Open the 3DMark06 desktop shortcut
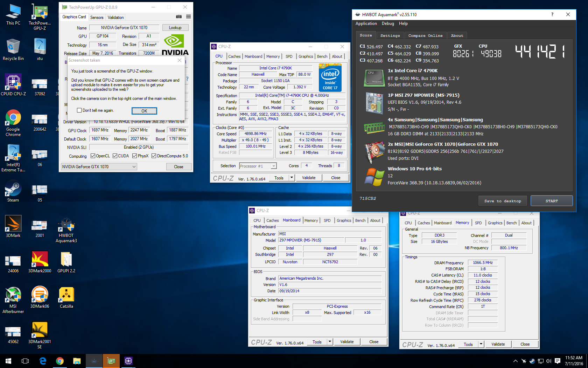The image size is (588, 368). point(40,298)
